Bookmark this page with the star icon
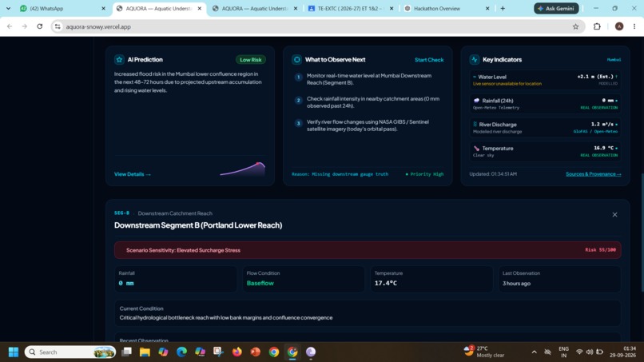The image size is (644, 362). click(575, 26)
